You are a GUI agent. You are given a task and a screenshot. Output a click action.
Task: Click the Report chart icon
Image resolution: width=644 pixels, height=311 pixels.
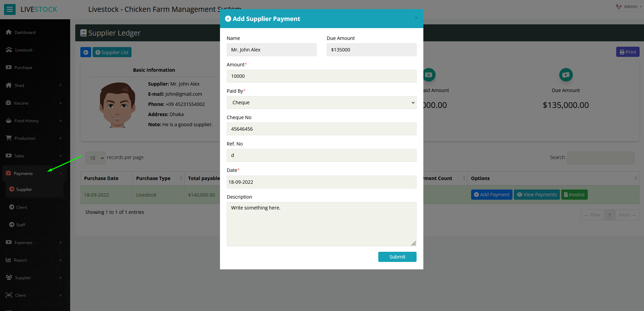click(x=8, y=260)
